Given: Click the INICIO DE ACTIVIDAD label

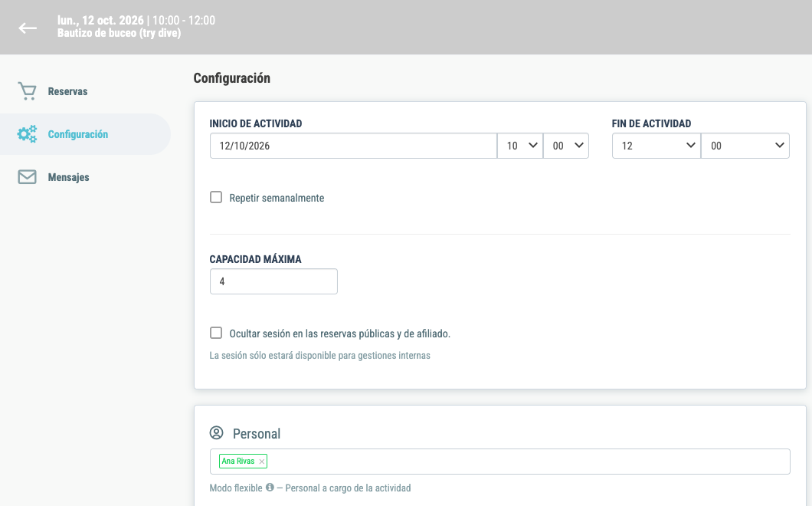Looking at the screenshot, I should pyautogui.click(x=256, y=123).
